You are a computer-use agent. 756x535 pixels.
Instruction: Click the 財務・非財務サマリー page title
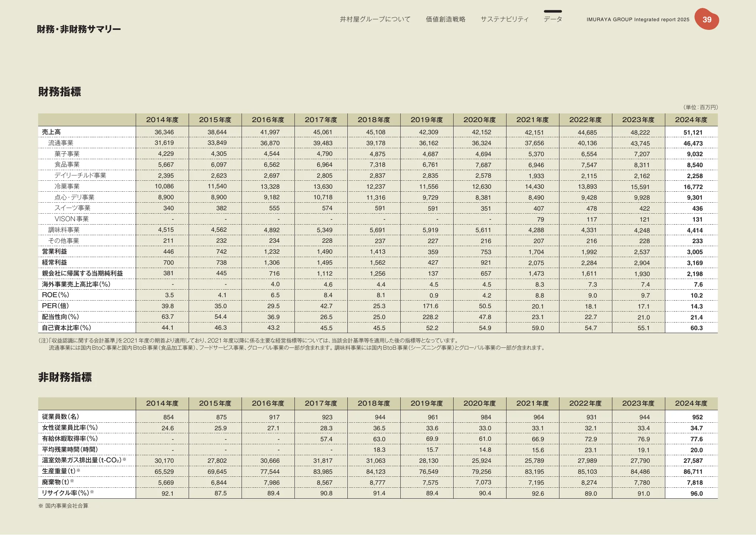click(x=77, y=28)
